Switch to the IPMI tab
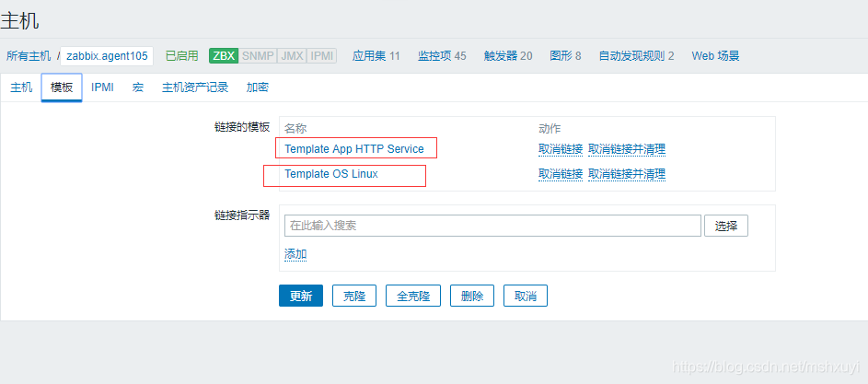Viewport: 868px width, 384px height. [x=102, y=87]
